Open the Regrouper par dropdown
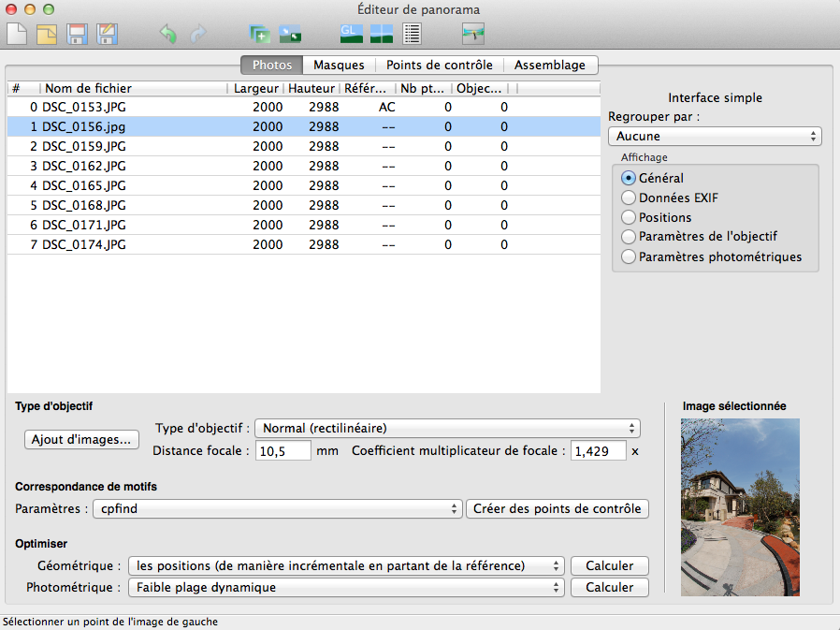This screenshot has width=840, height=630. 715,137
